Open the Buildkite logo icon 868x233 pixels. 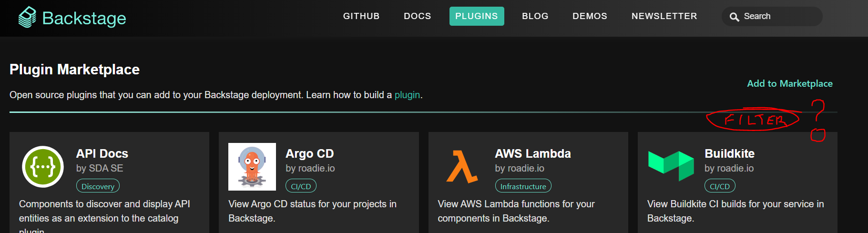coord(671,166)
